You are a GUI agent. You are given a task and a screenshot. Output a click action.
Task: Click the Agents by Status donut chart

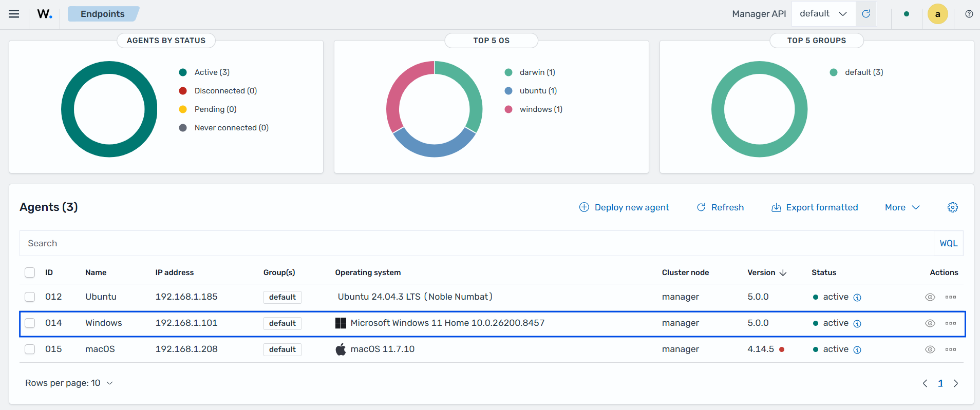tap(109, 109)
